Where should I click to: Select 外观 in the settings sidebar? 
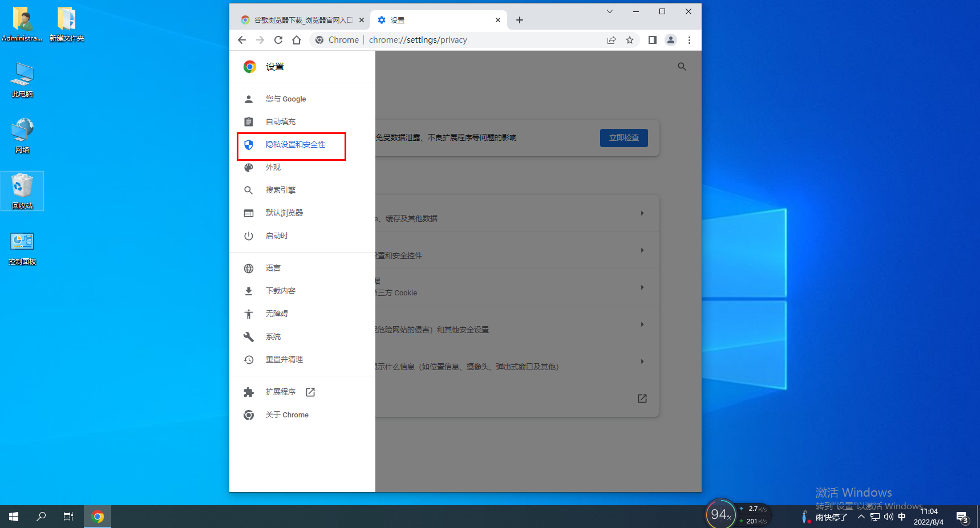tap(274, 167)
